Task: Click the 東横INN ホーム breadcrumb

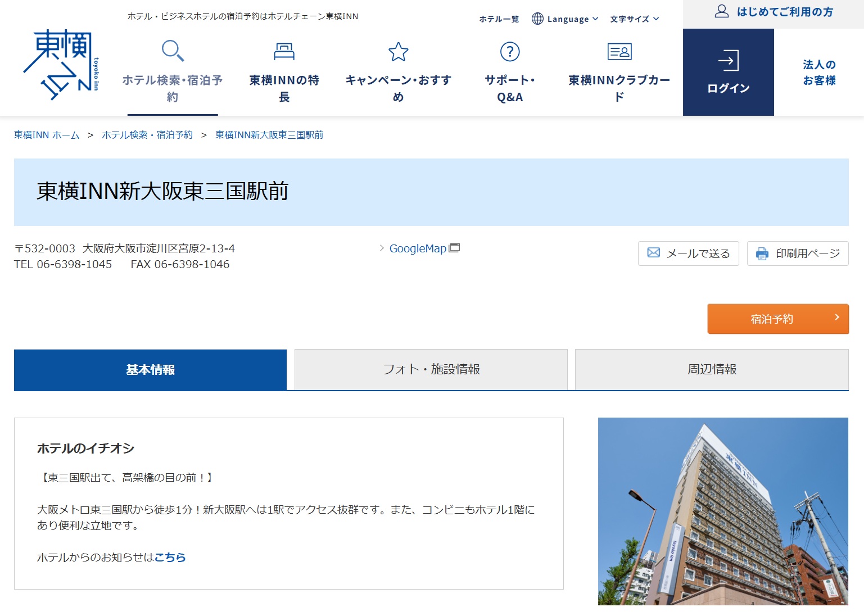Action: tap(47, 135)
